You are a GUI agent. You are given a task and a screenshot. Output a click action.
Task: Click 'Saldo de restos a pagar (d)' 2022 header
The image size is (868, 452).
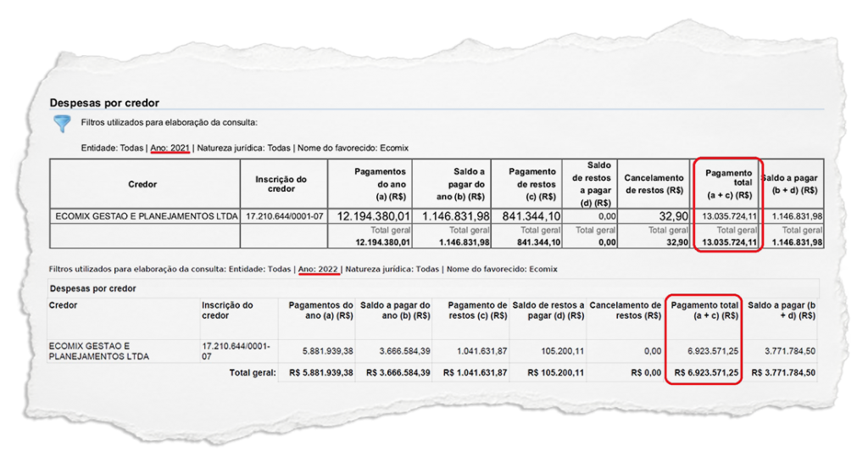click(548, 310)
